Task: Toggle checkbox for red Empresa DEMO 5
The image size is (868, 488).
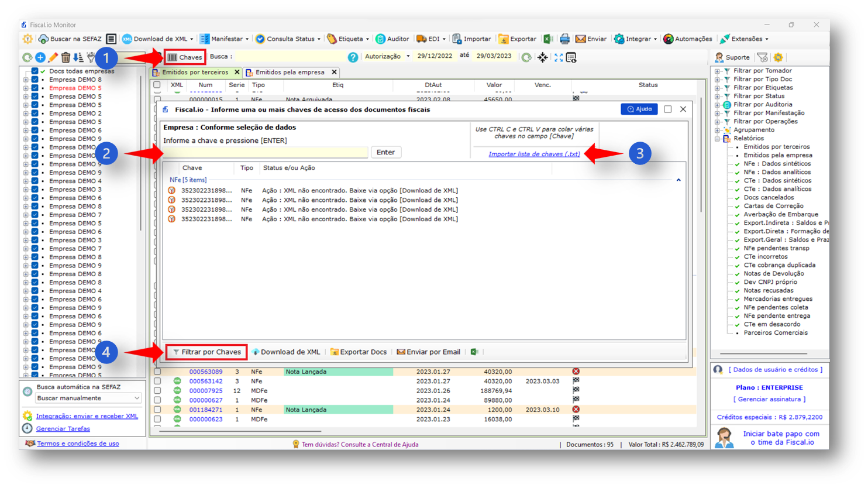Action: pos(35,88)
